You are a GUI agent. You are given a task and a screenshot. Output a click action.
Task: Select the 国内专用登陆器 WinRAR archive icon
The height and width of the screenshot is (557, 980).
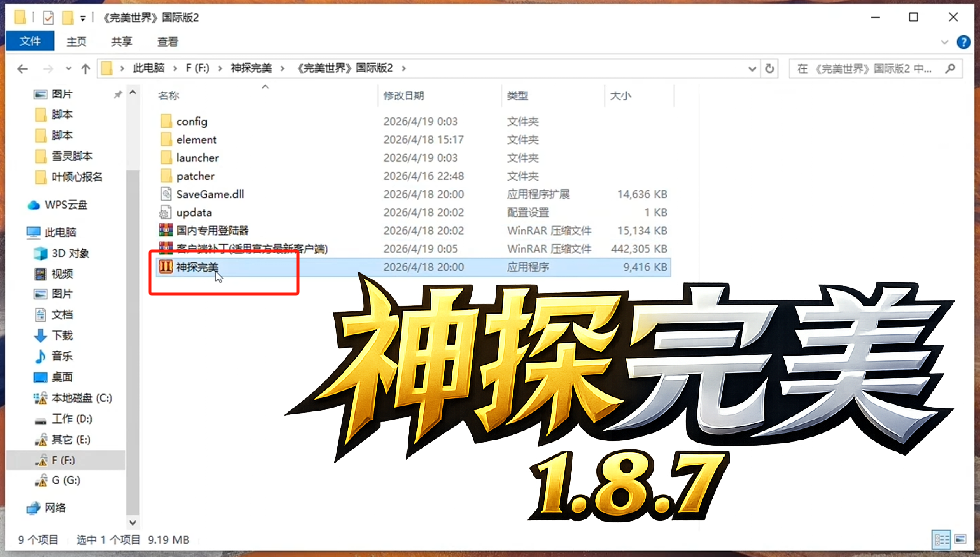[166, 230]
